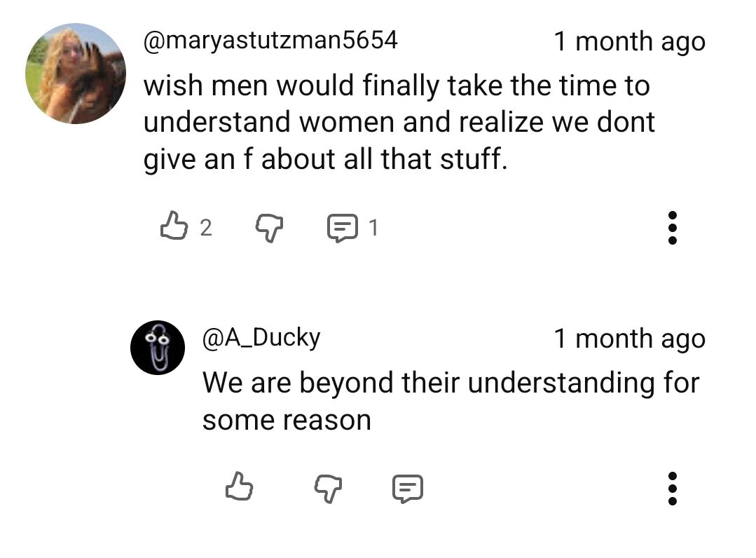Open three-dot options for @A_Ducky's reply
This screenshot has width=756, height=558.
(x=672, y=488)
